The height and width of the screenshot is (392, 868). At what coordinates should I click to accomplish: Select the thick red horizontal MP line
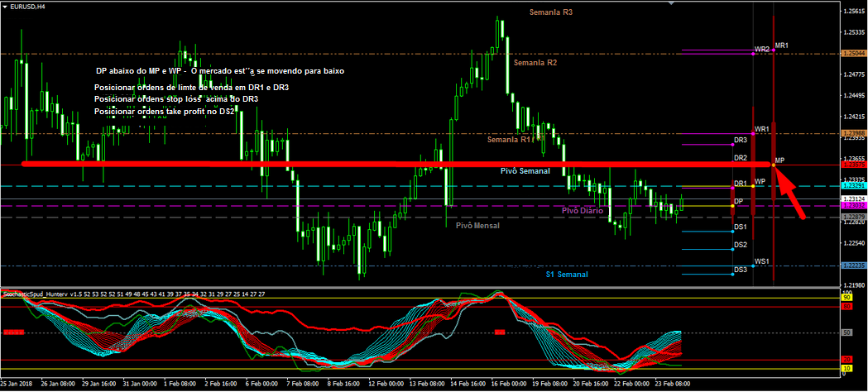pyautogui.click(x=331, y=165)
